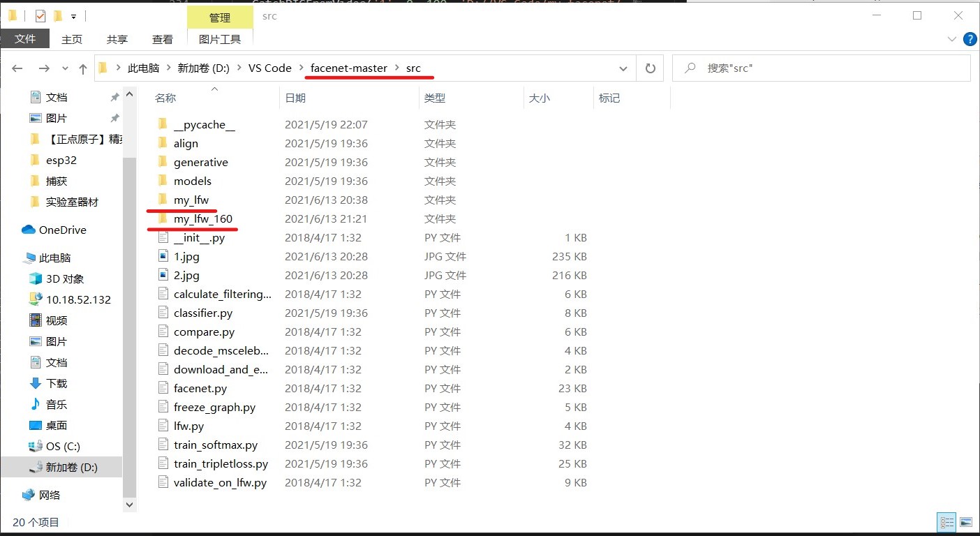Select the my_lfw_160 folder icon
Viewport: 980px width, 536px height.
[163, 218]
